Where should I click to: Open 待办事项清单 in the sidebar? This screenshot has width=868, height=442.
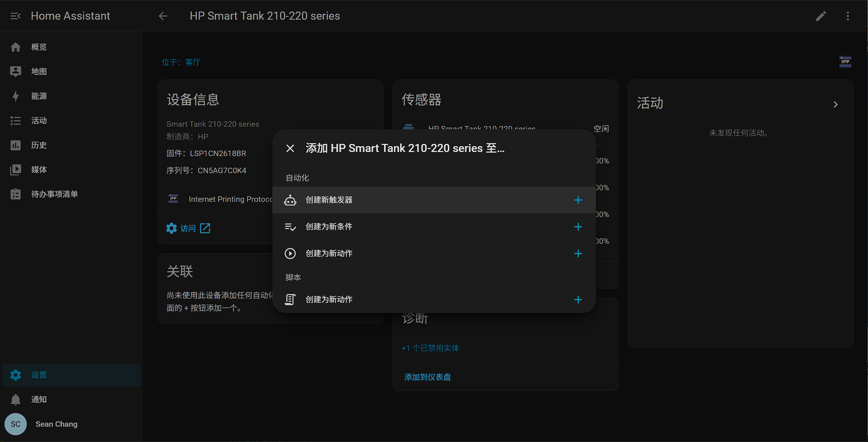click(71, 194)
